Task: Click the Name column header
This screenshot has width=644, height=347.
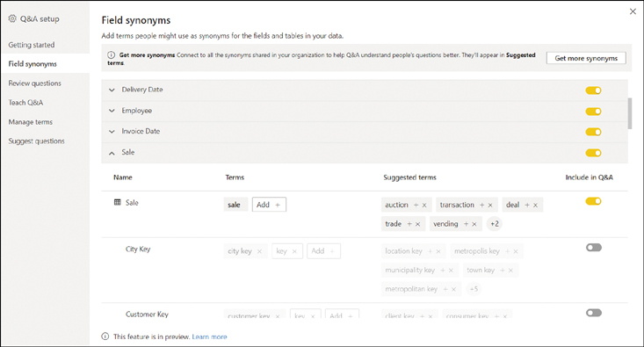Action: pyautogui.click(x=123, y=177)
